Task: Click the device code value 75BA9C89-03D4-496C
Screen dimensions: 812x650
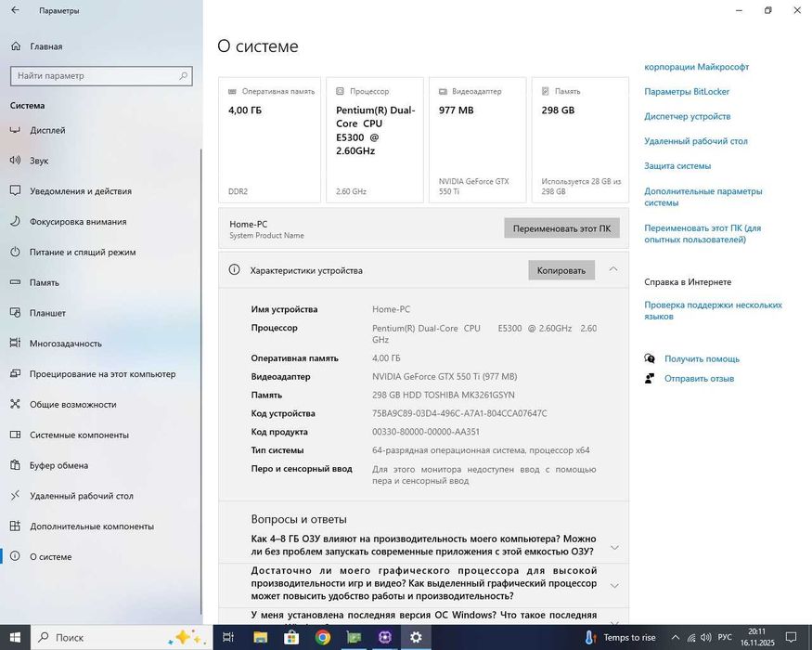Action: [x=459, y=413]
